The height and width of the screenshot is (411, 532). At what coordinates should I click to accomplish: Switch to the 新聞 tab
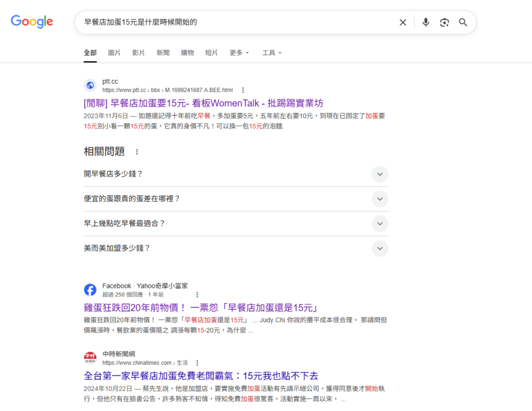pos(163,53)
